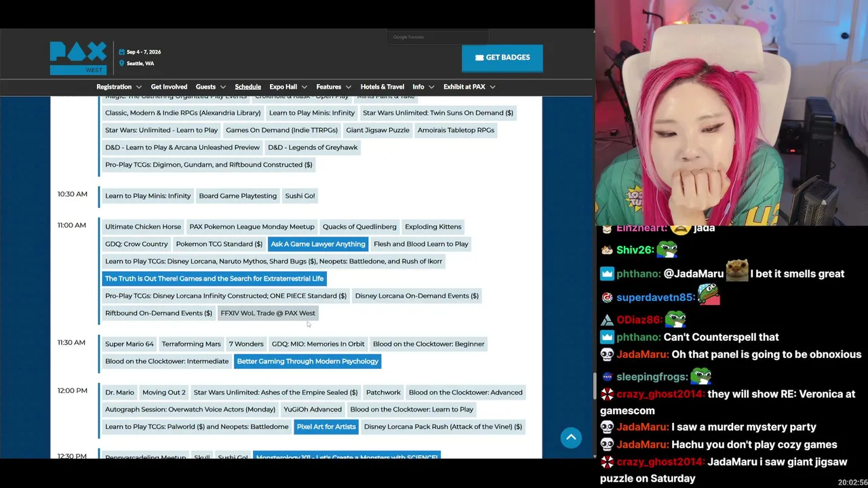Click the GET BADGES button
The width and height of the screenshot is (868, 488).
point(502,58)
